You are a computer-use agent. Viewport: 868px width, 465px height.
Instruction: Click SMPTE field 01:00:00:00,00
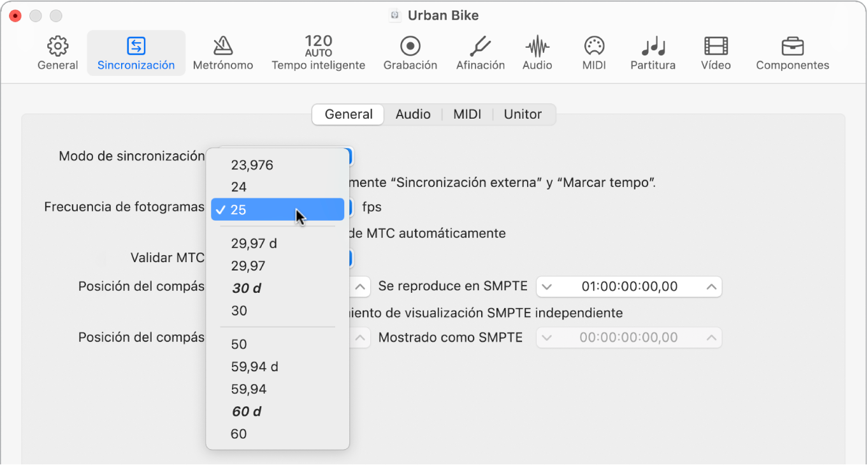(x=629, y=287)
